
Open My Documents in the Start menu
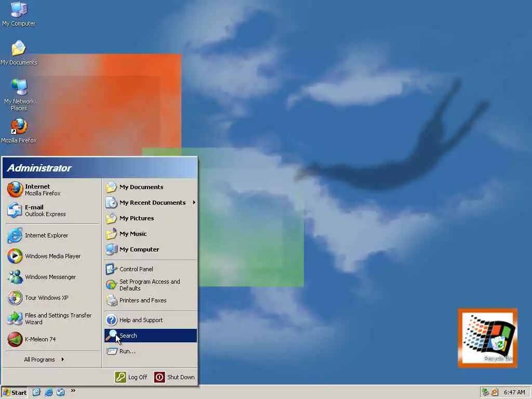point(151,187)
